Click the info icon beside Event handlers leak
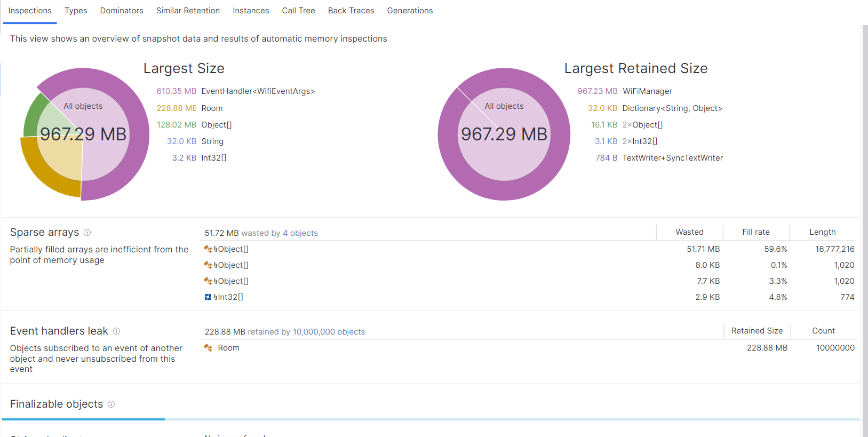Image resolution: width=868 pixels, height=437 pixels. coord(116,331)
